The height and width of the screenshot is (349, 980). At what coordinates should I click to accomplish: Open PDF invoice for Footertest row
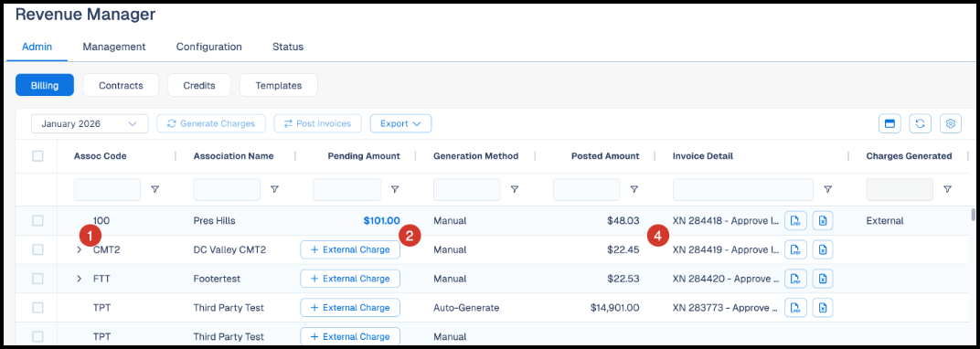(795, 279)
